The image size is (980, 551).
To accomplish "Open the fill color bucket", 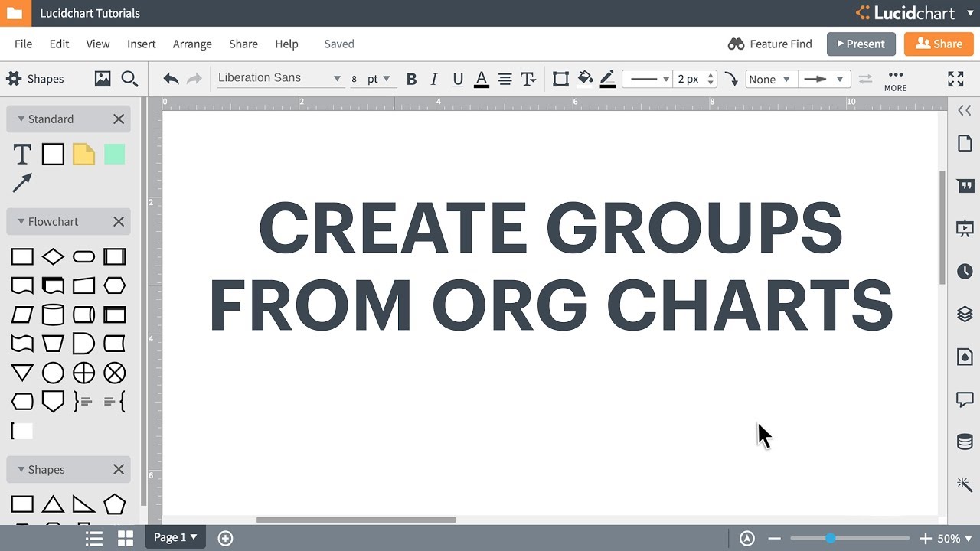I will point(585,78).
